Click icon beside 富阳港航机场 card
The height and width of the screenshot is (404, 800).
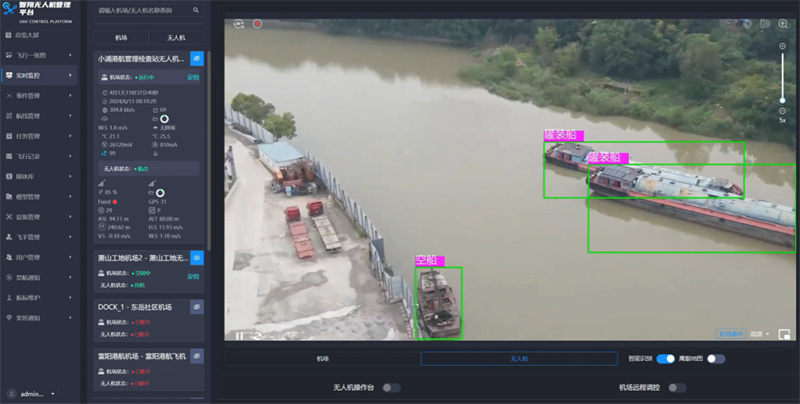pyautogui.click(x=197, y=355)
